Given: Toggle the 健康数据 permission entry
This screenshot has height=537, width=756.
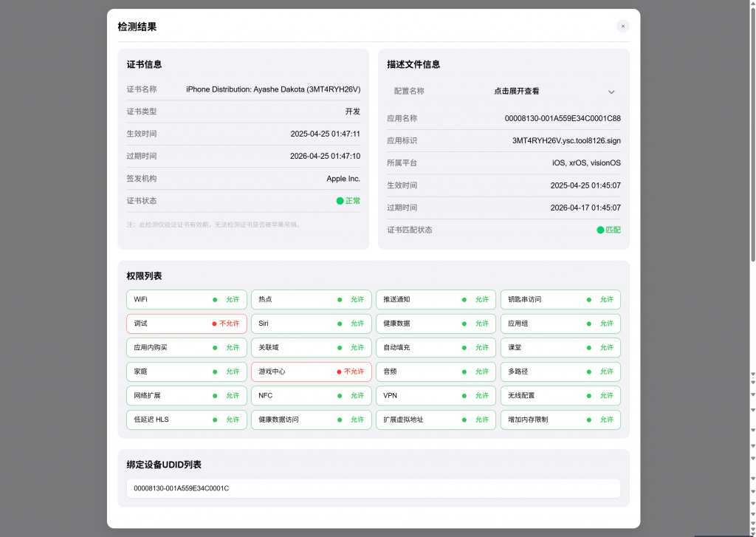Looking at the screenshot, I should point(436,324).
